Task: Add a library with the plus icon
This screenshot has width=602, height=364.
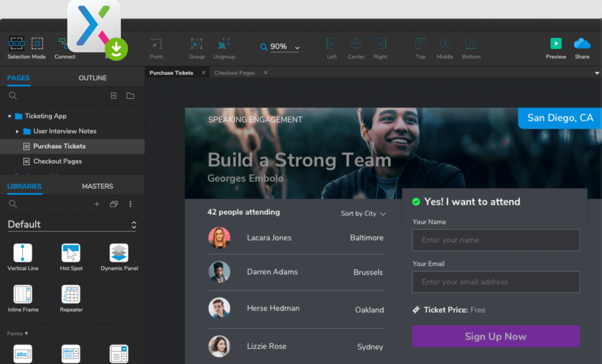Action: 97,204
